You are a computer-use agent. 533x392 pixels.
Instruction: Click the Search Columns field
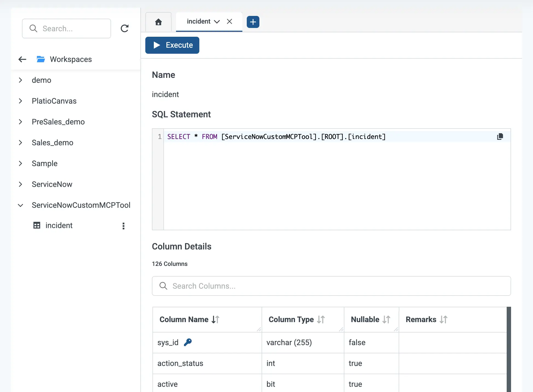(331, 286)
